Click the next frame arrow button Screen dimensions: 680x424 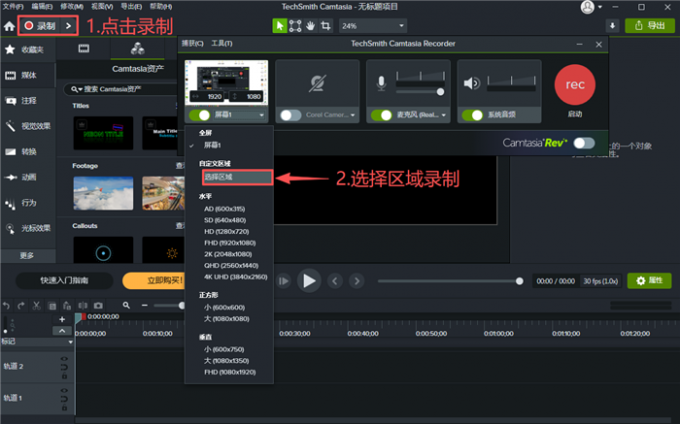click(356, 281)
